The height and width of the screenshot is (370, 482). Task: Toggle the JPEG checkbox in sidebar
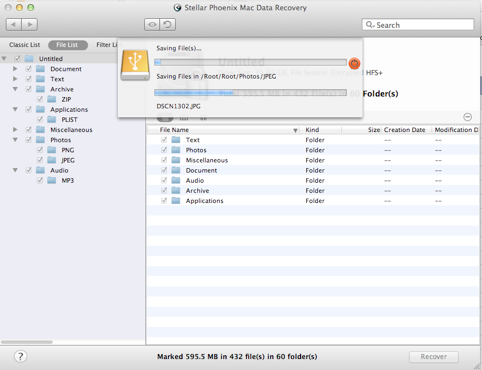tap(40, 160)
